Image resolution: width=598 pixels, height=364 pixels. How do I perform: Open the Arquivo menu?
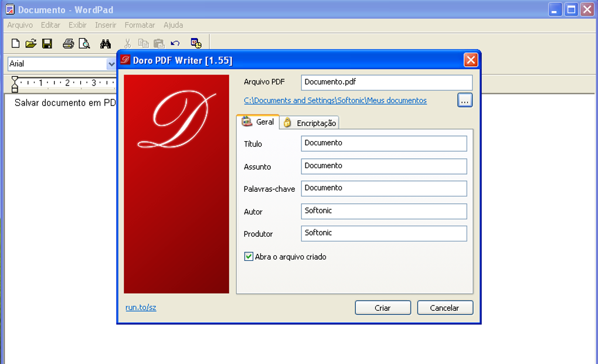(20, 25)
